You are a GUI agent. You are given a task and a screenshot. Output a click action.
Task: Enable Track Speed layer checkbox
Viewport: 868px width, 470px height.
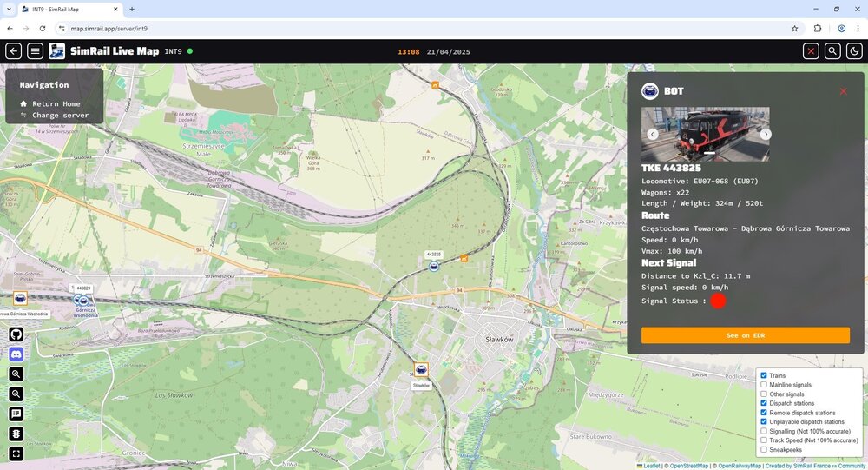[764, 440]
